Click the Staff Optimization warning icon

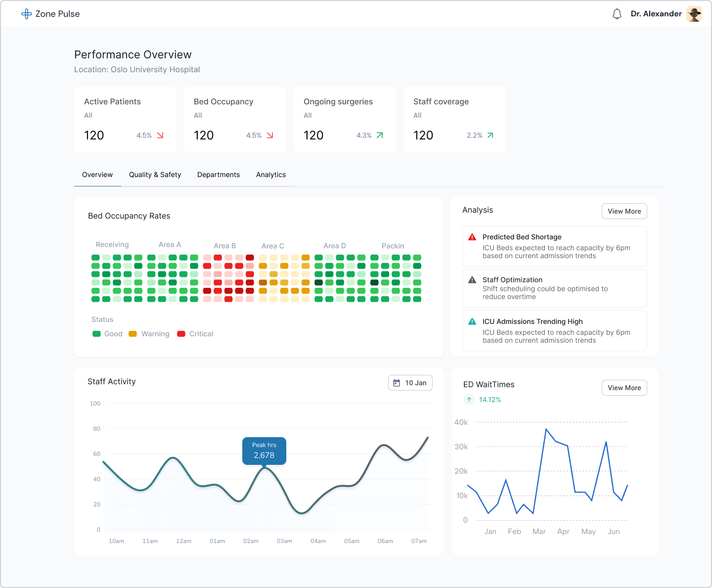pyautogui.click(x=472, y=280)
